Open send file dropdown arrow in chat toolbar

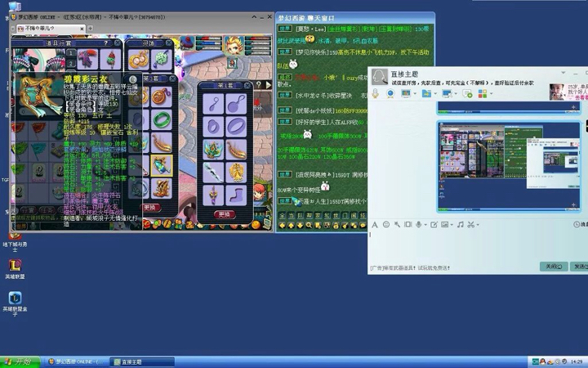(x=435, y=94)
